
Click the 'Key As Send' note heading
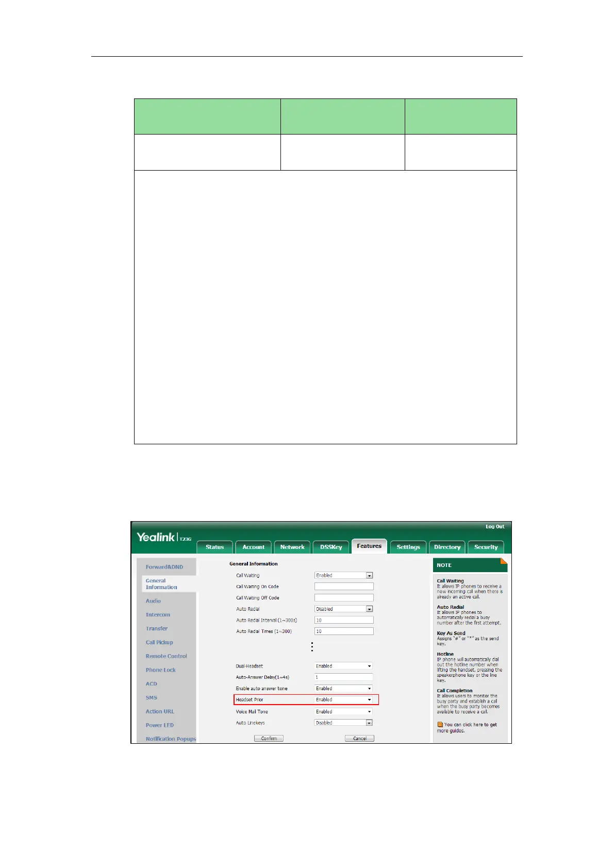(451, 633)
